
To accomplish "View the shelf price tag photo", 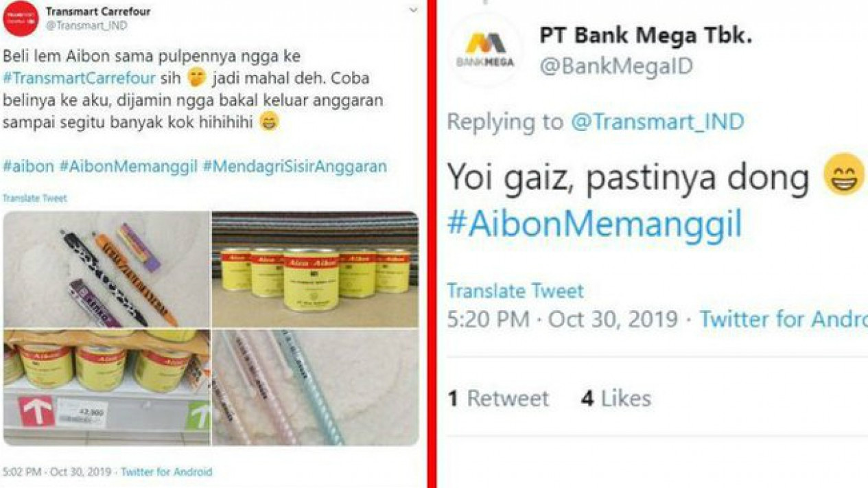I will coord(106,388).
